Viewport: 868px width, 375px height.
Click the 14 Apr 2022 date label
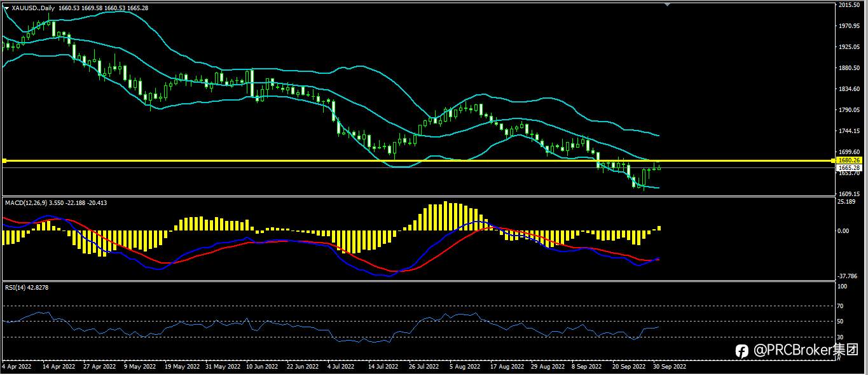pos(58,367)
